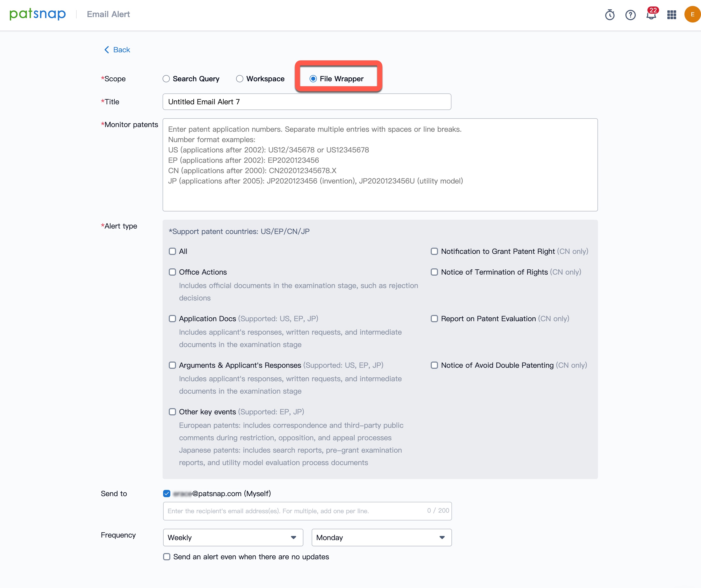This screenshot has width=701, height=588.
Task: Open the Weekly frequency dropdown
Action: point(233,537)
